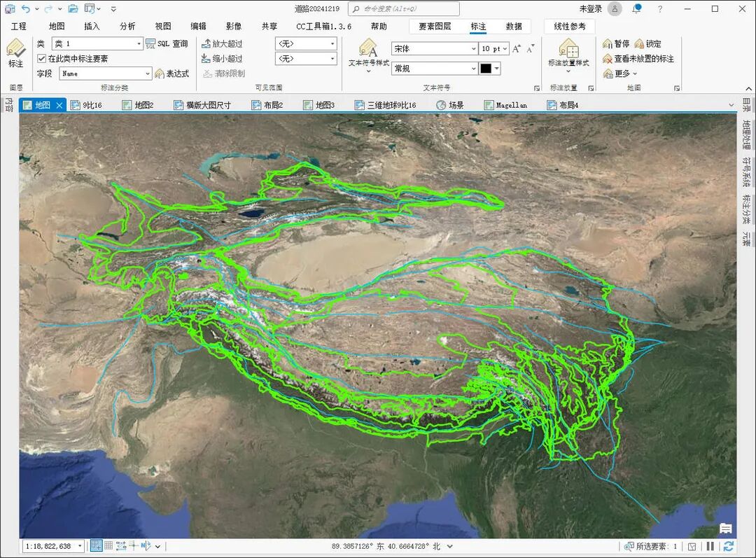Click the 暂停 pause labels icon
This screenshot has width=756, height=558.
pyautogui.click(x=608, y=44)
